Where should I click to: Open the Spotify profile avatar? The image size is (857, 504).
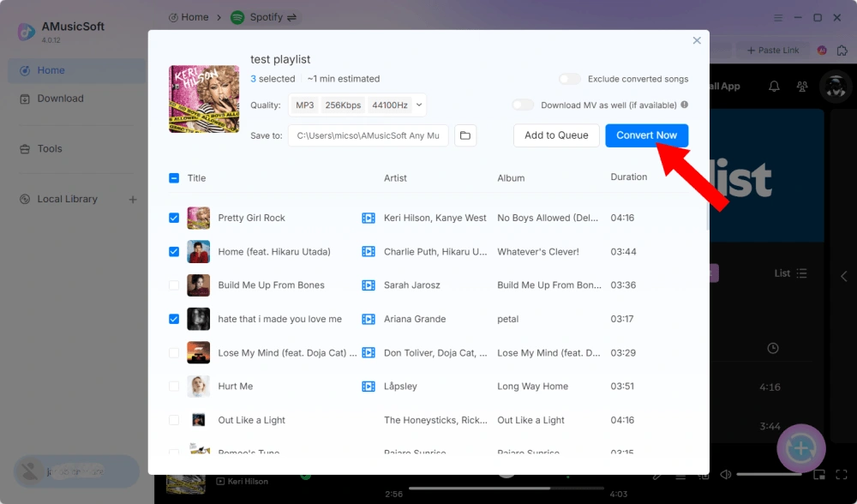(836, 87)
